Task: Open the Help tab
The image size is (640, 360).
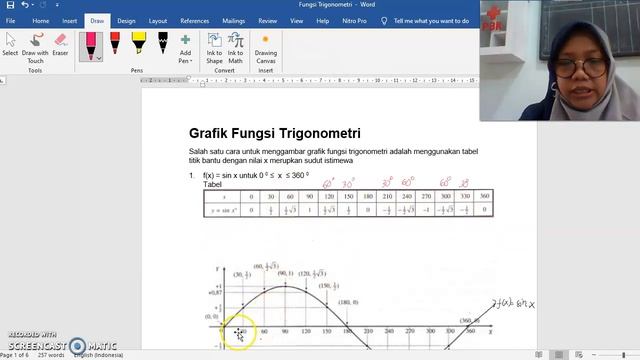Action: (322, 21)
